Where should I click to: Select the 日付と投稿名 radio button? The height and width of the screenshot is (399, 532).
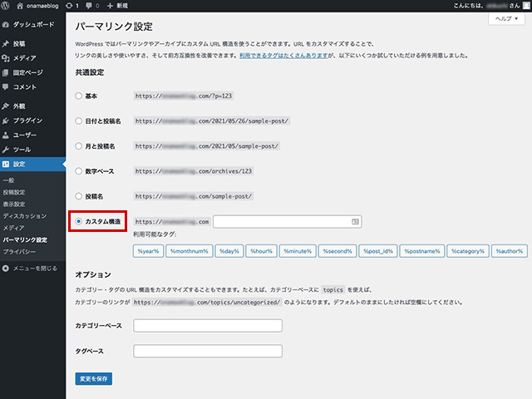[x=78, y=121]
